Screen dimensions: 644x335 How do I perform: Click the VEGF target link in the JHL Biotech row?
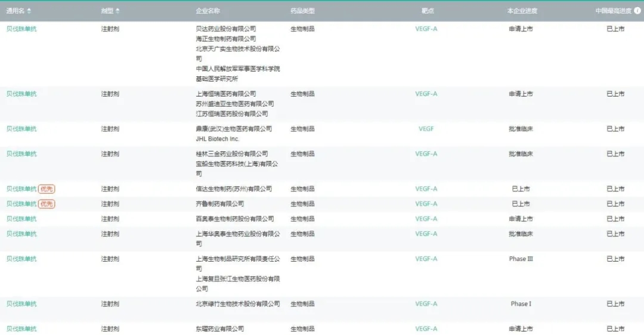pyautogui.click(x=426, y=129)
